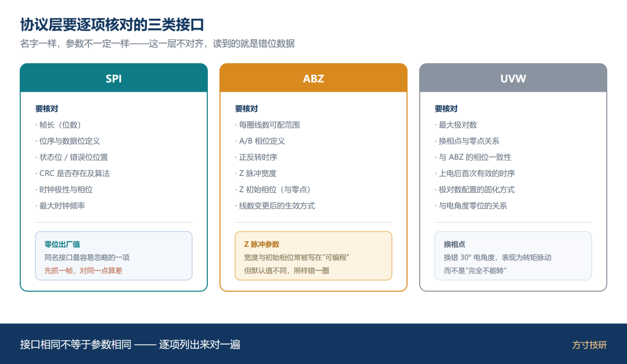Click the bullet CRC 是否存在及算法
Viewport: 627px width, 364px height.
tap(73, 173)
